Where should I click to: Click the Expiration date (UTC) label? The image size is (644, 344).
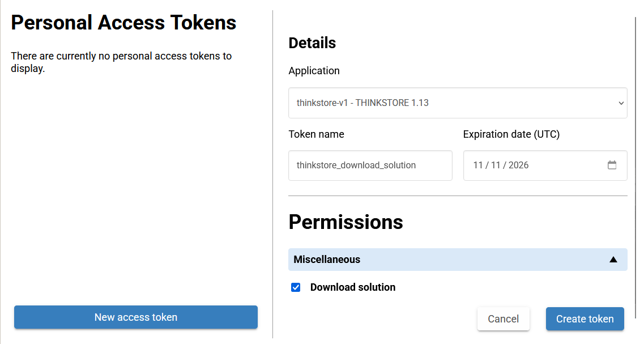coord(511,134)
